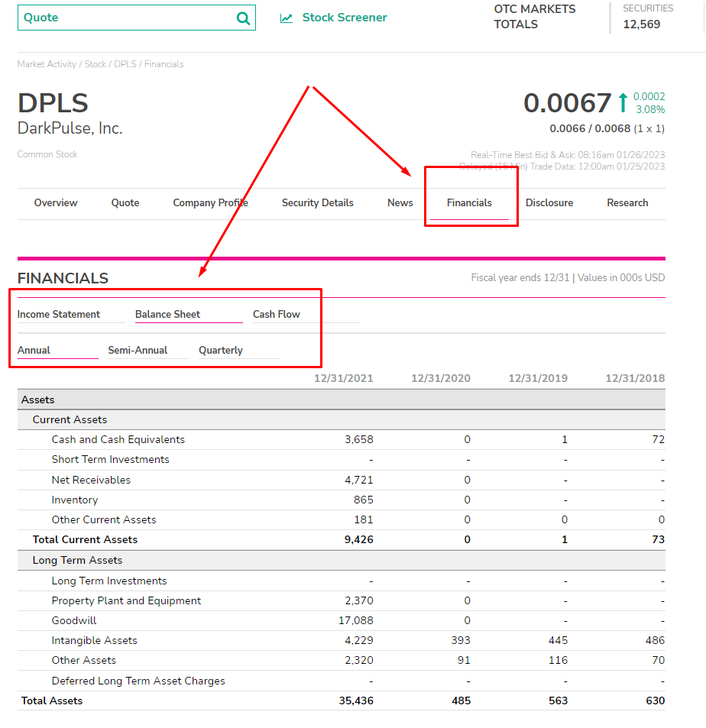Click the magnifier search icon in Quote box
706x728 pixels.
coord(243,18)
